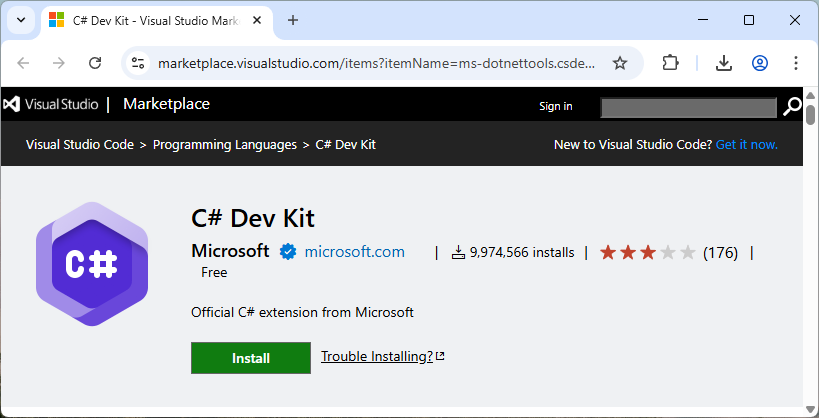Open the Downloads icon
819x418 pixels.
723,63
